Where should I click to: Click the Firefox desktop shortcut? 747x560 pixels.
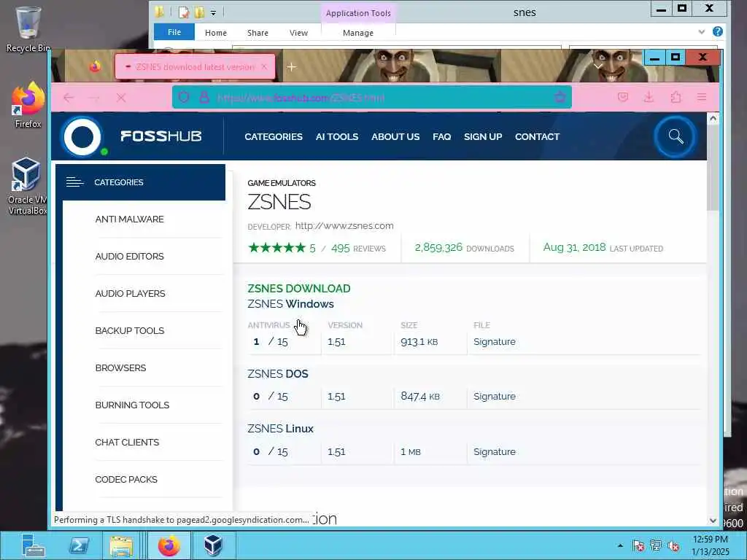(x=28, y=105)
